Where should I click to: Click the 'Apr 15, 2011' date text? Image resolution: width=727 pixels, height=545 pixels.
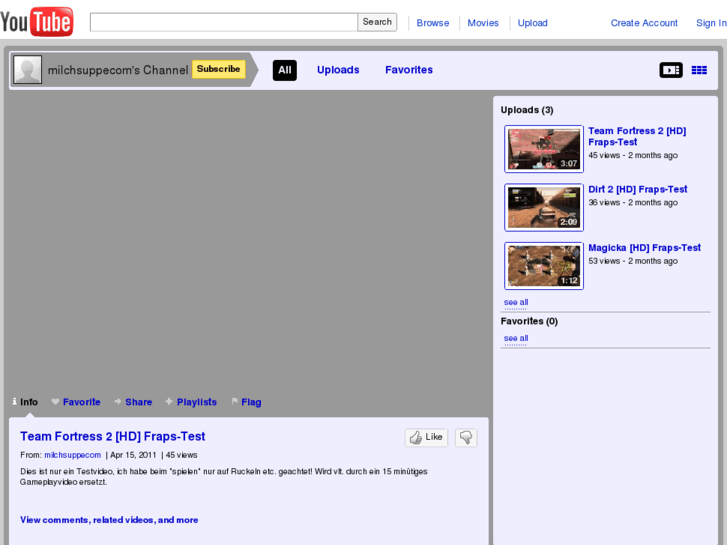tap(133, 455)
